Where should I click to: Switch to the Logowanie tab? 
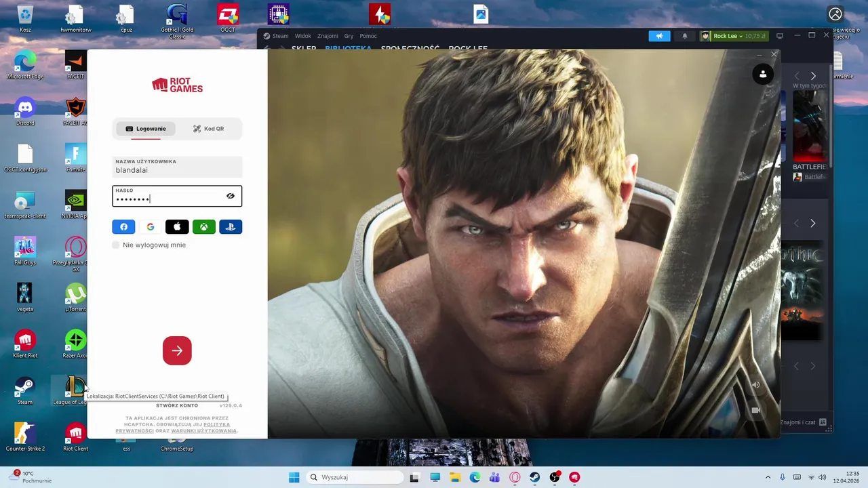[146, 129]
